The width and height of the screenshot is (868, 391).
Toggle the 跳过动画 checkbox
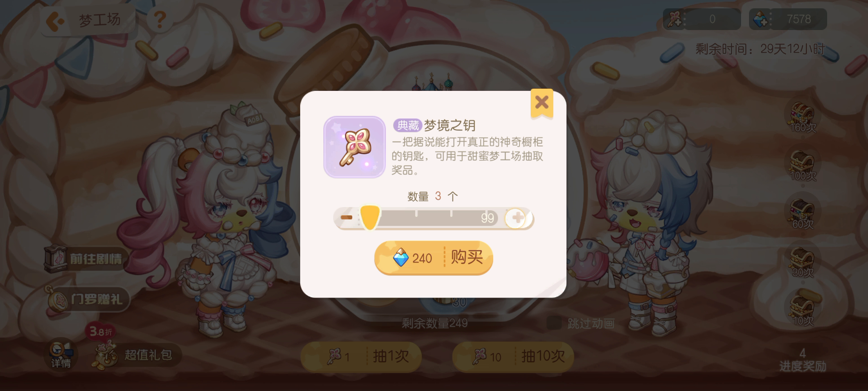pyautogui.click(x=554, y=323)
